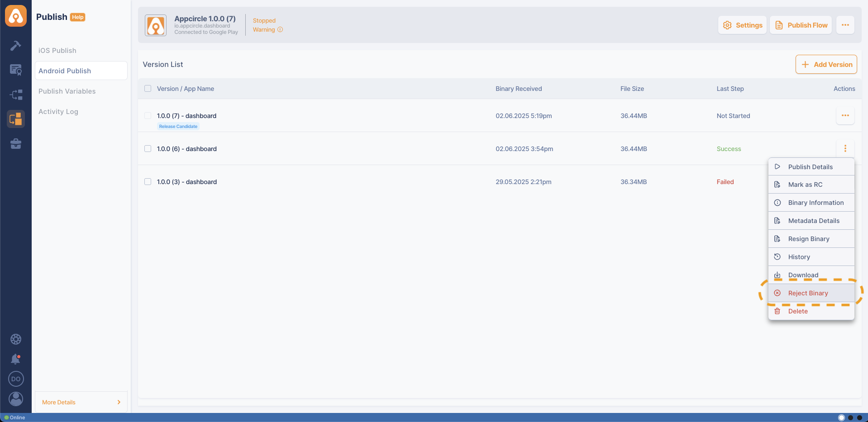868x422 pixels.
Task: Select the Publish module sidebar icon
Action: click(16, 119)
